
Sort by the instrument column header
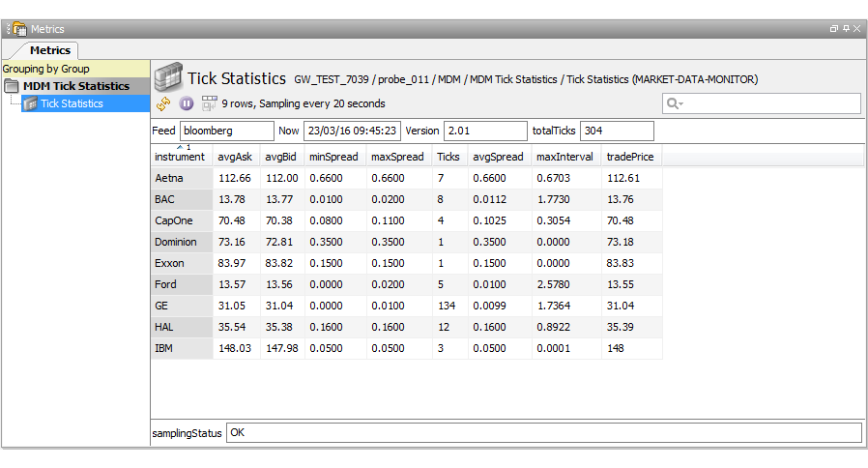pyautogui.click(x=180, y=157)
